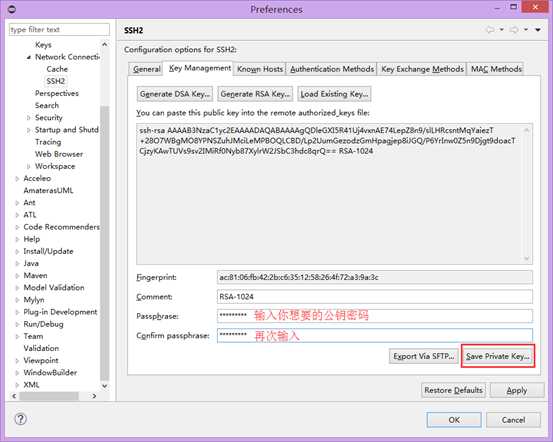Viewport: 553px width, 442px height.
Task: Expand the Security tree node
Action: pyautogui.click(x=29, y=118)
